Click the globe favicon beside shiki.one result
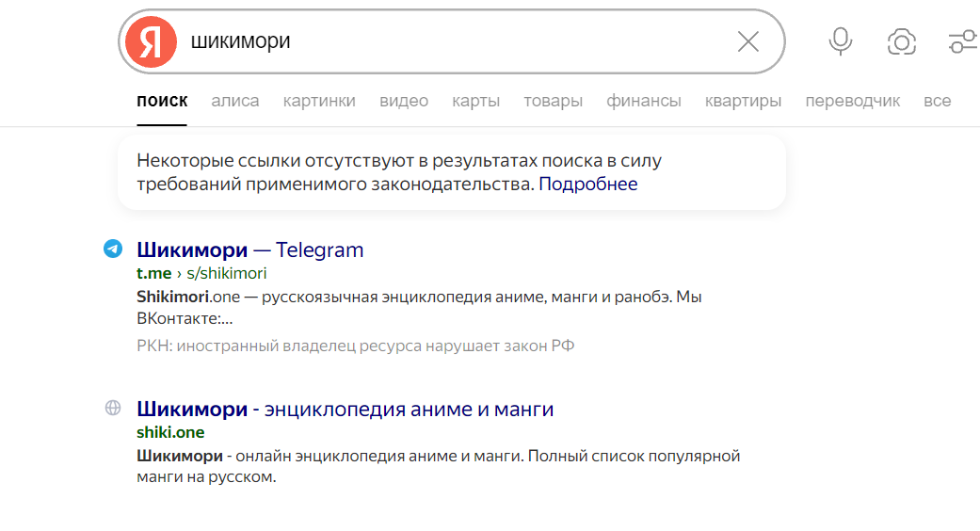The width and height of the screenshot is (980, 531). pyautogui.click(x=113, y=409)
